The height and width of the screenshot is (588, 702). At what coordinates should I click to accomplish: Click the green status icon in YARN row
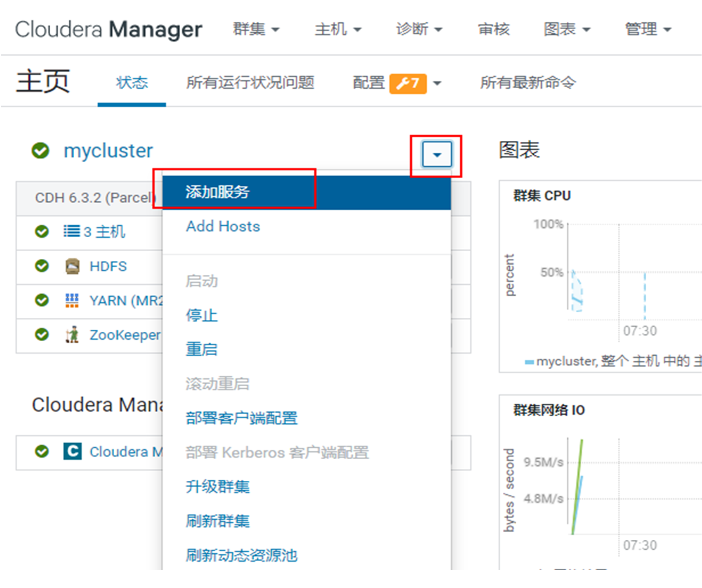point(42,300)
